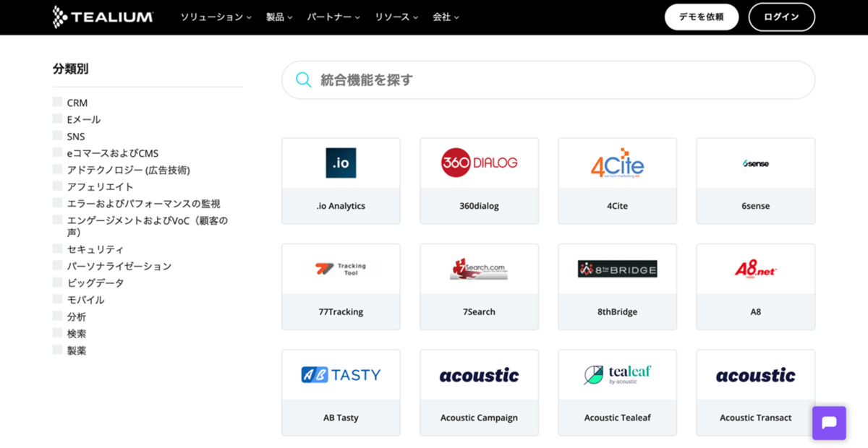The height and width of the screenshot is (448, 868).
Task: Open the Acoustic Campaign name link
Action: tap(479, 418)
